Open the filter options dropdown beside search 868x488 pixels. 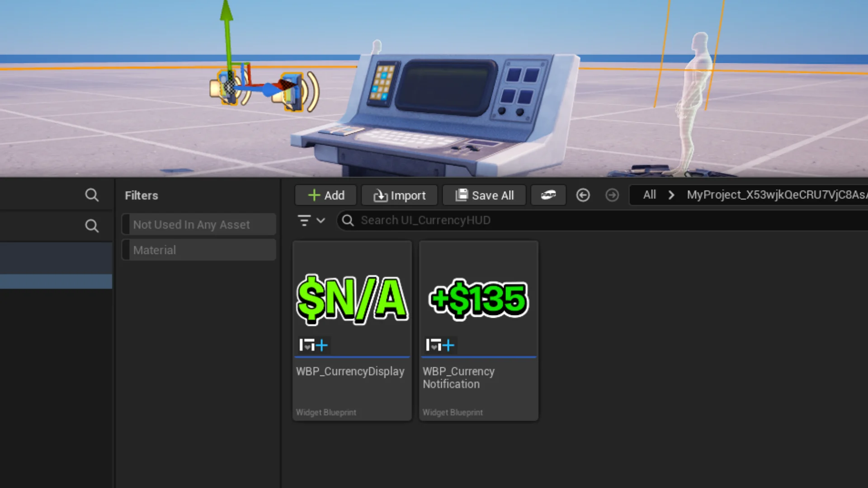(311, 221)
